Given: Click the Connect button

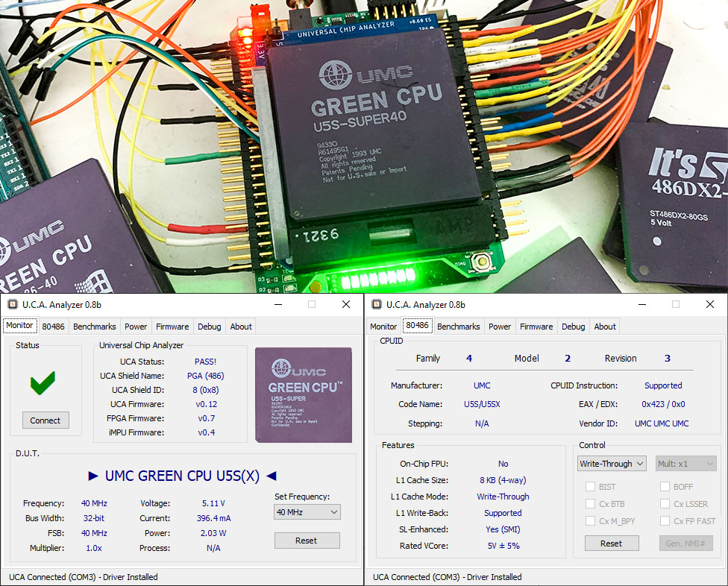Looking at the screenshot, I should pos(45,420).
